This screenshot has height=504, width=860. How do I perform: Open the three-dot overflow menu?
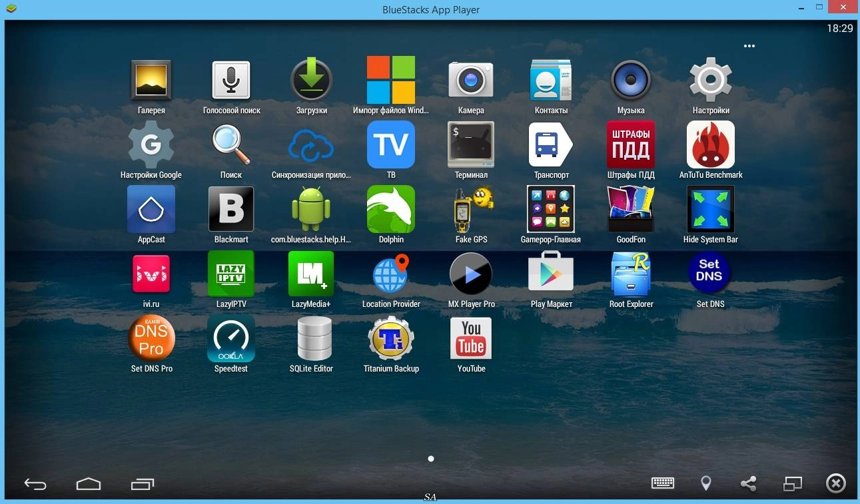pos(749,46)
